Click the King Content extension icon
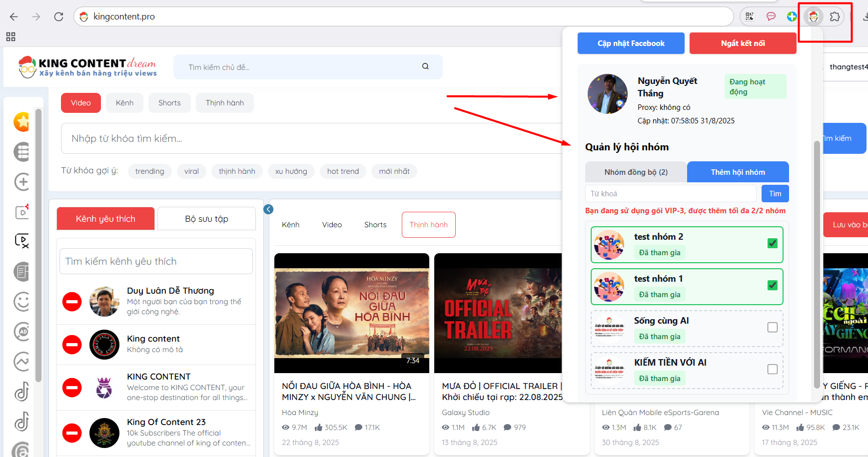 [813, 16]
